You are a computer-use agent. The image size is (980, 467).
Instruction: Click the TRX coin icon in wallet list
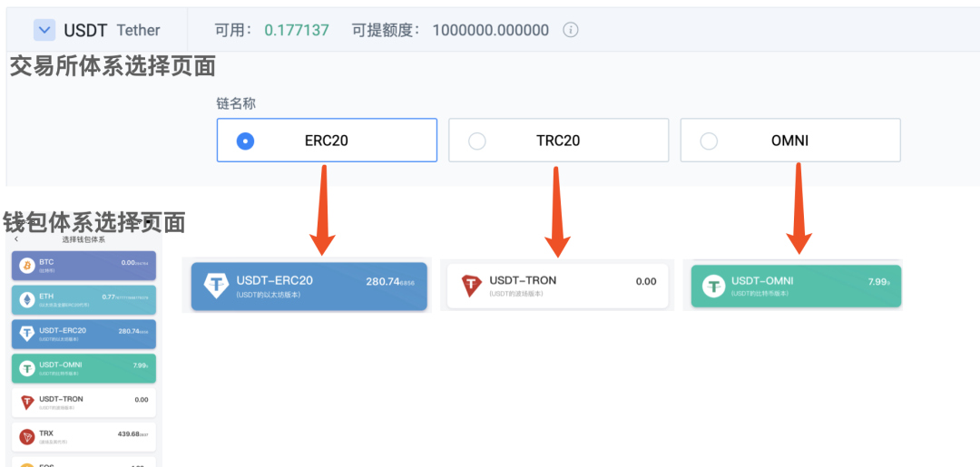[x=27, y=436]
